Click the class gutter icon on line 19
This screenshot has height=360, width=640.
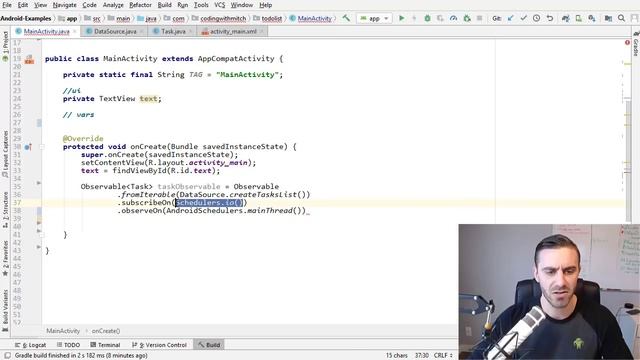click(29, 59)
